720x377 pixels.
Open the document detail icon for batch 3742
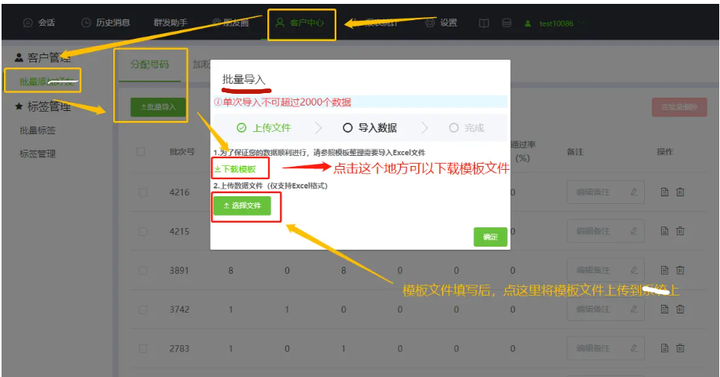(x=664, y=309)
